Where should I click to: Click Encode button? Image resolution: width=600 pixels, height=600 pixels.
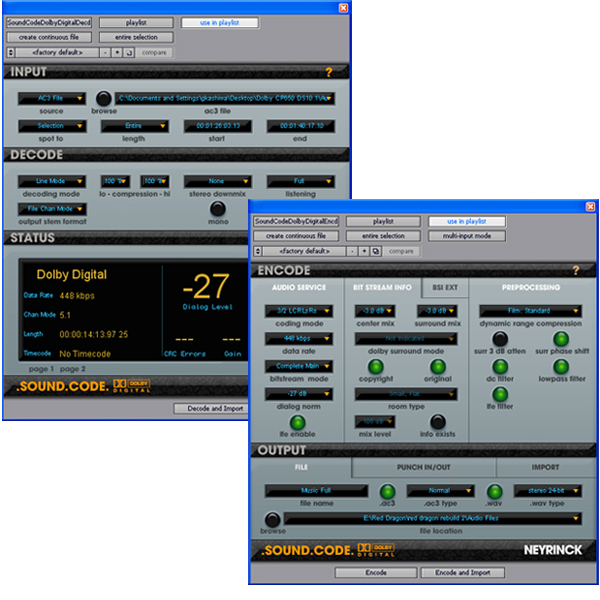click(376, 572)
